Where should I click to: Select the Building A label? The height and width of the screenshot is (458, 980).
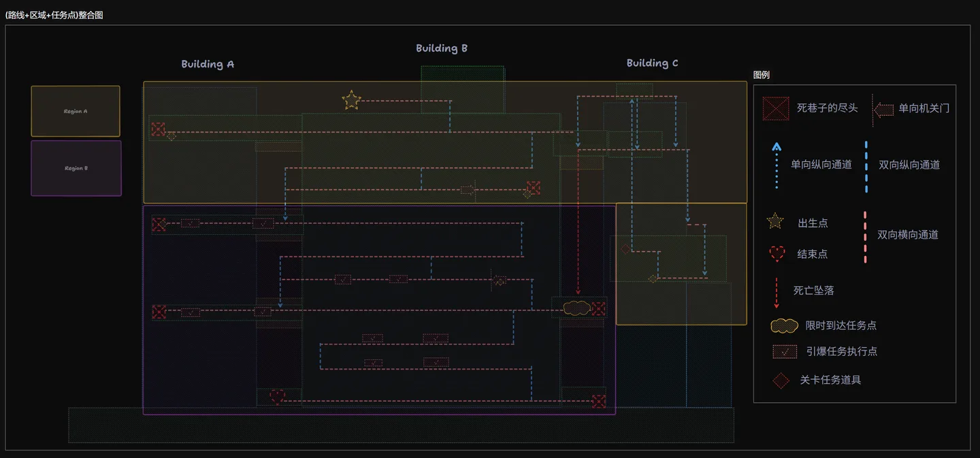(208, 64)
